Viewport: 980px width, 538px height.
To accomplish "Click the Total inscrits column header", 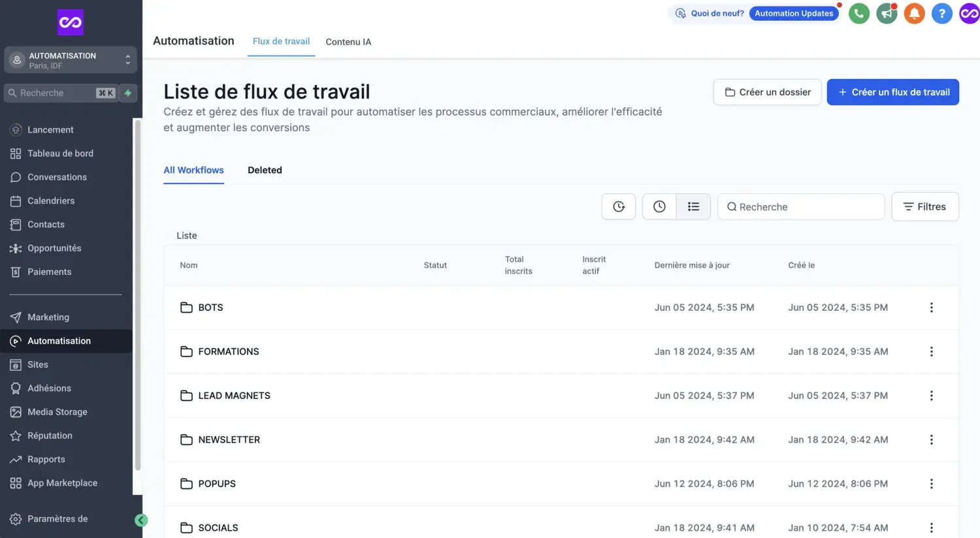I will (x=518, y=265).
